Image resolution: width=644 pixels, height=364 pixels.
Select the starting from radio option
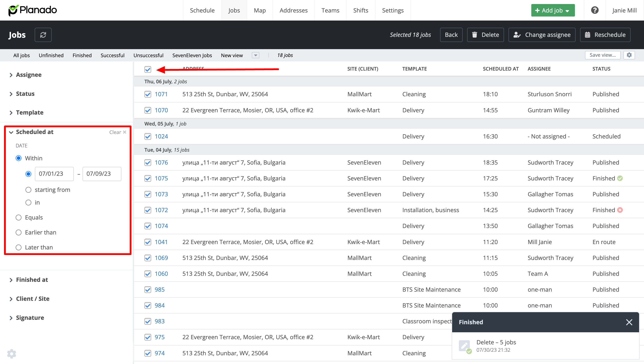(28, 190)
